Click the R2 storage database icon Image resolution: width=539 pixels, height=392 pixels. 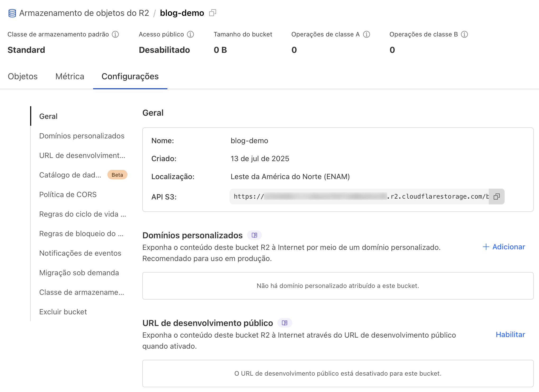[12, 13]
